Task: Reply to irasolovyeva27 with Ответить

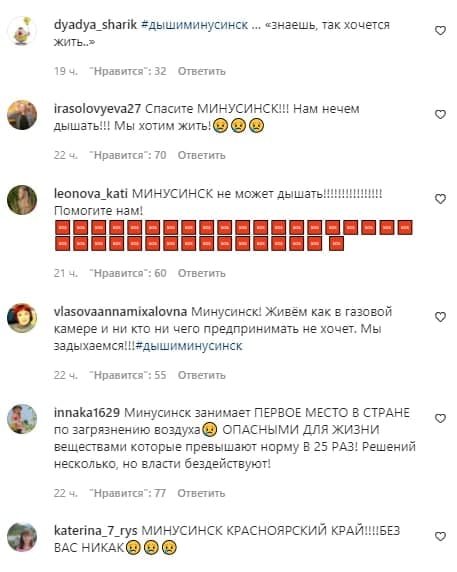Action: tap(201, 155)
